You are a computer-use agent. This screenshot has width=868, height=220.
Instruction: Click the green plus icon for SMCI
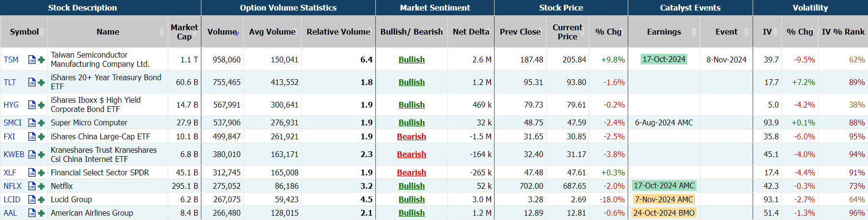[41, 122]
